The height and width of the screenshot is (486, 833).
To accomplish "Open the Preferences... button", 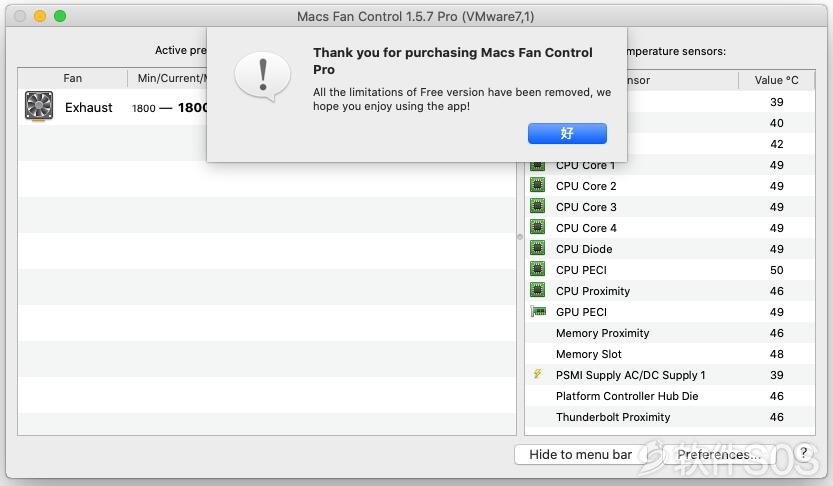I will (719, 455).
